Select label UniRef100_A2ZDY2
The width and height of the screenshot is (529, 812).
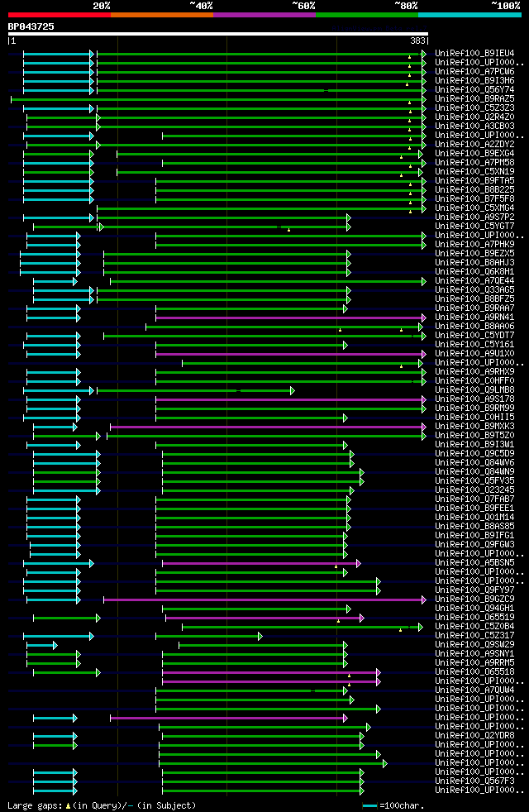(x=474, y=145)
